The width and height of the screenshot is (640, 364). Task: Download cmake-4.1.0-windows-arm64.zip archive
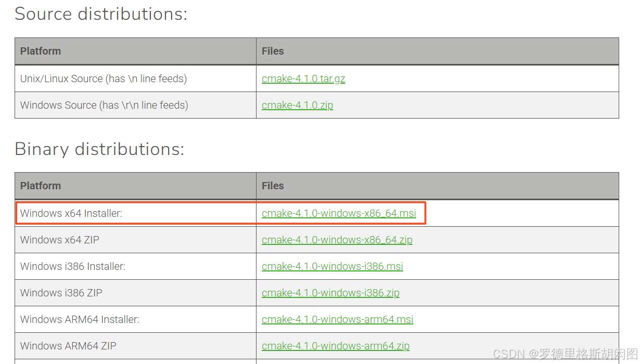tap(336, 346)
